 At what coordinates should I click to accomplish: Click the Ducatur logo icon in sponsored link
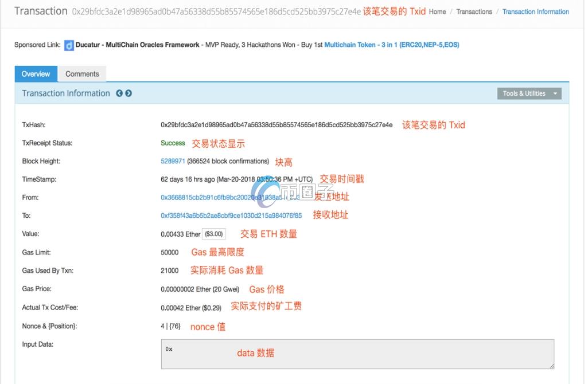pos(68,45)
